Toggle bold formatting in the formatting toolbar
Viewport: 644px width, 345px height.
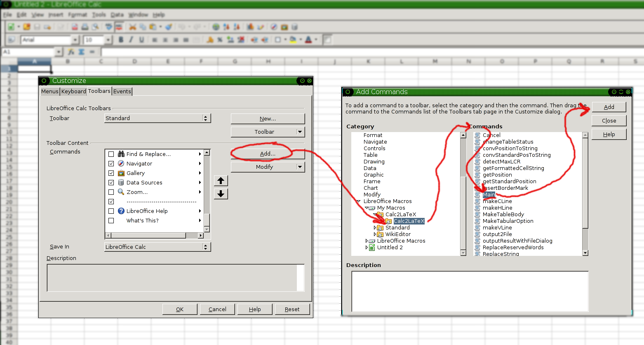click(x=120, y=40)
